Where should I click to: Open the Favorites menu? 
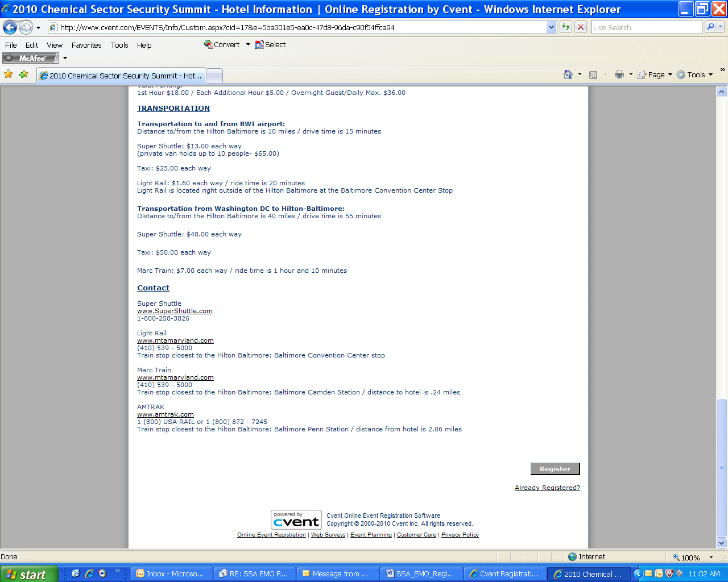86,45
